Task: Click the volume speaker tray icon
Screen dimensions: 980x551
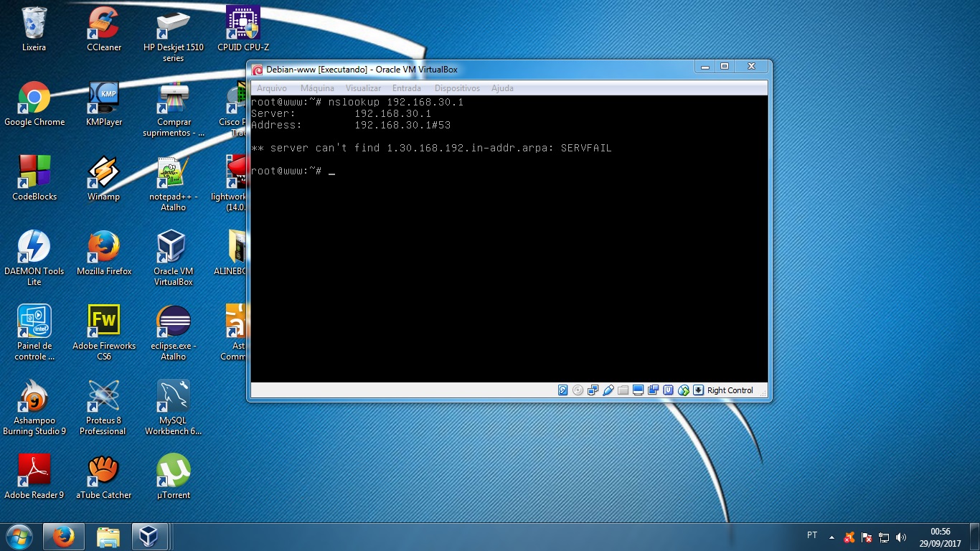Action: click(901, 537)
